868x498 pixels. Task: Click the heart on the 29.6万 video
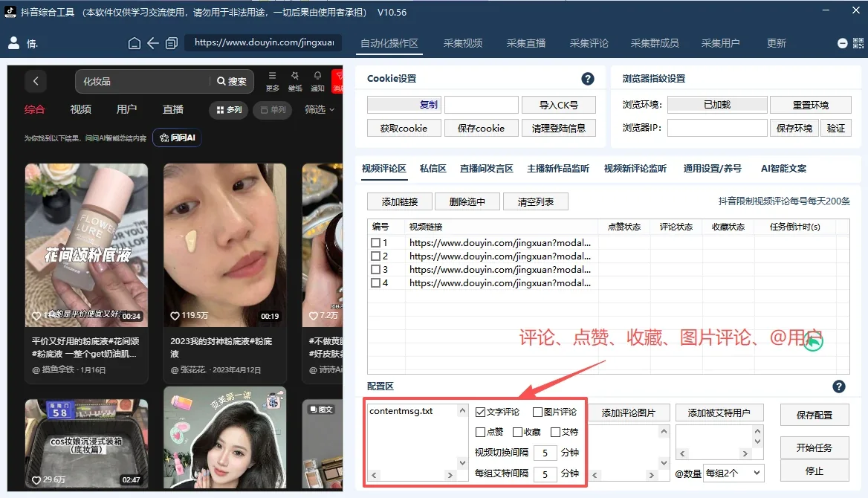point(36,479)
